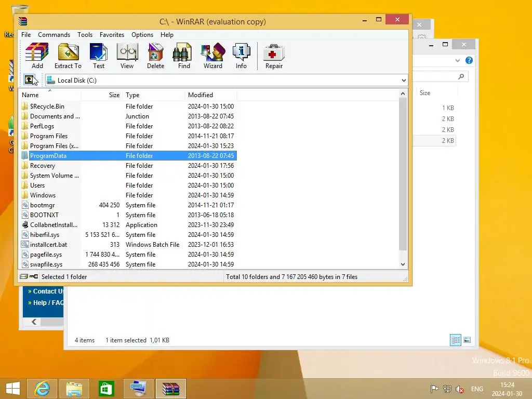The image size is (532, 399).
Task: Click the password key icon in status bar
Action: (34, 276)
